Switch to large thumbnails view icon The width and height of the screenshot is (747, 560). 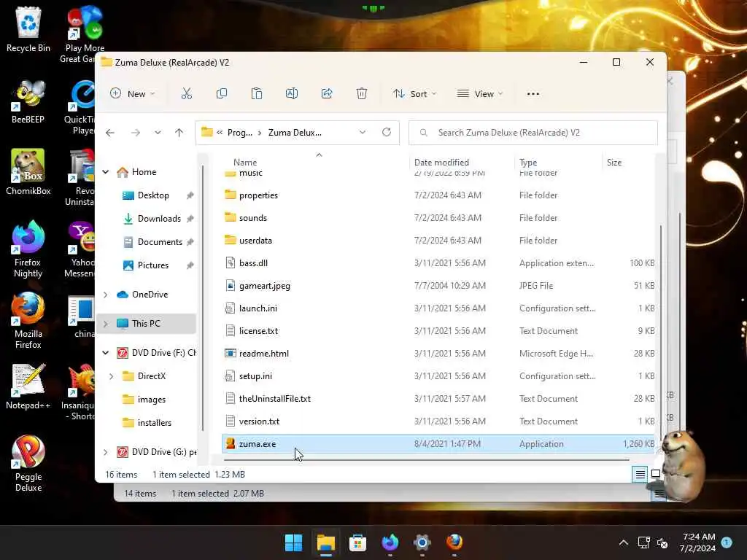pyautogui.click(x=656, y=474)
